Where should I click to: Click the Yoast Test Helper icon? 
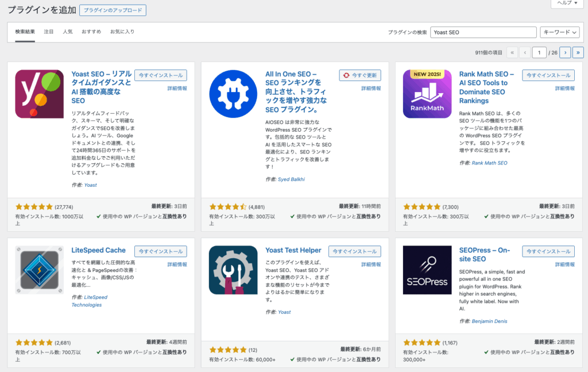233,270
